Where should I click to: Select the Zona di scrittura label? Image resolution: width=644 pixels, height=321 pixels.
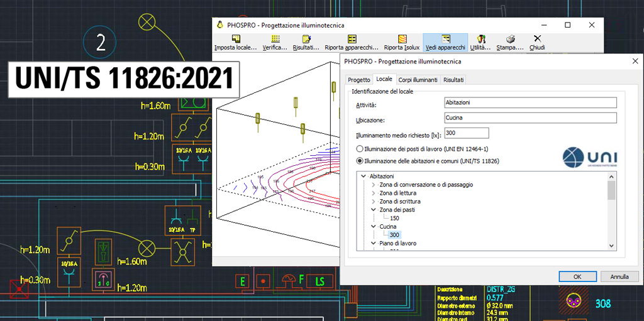pyautogui.click(x=400, y=202)
